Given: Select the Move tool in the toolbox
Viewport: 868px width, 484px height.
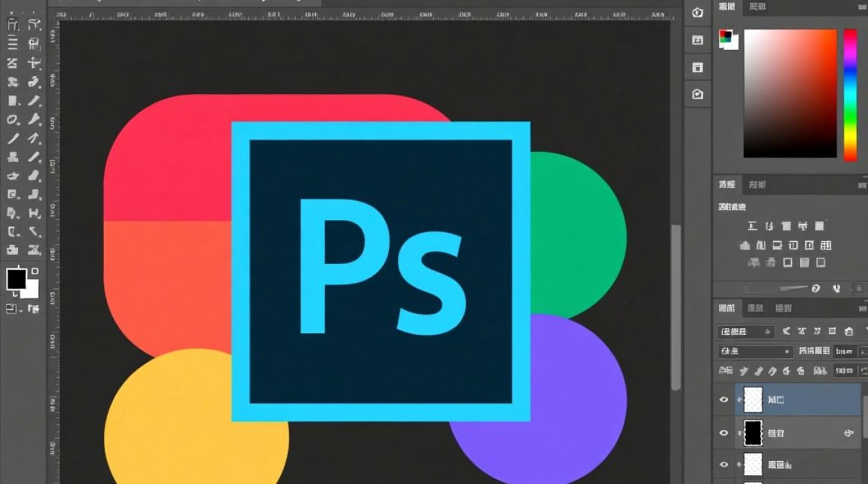Looking at the screenshot, I should tap(12, 25).
